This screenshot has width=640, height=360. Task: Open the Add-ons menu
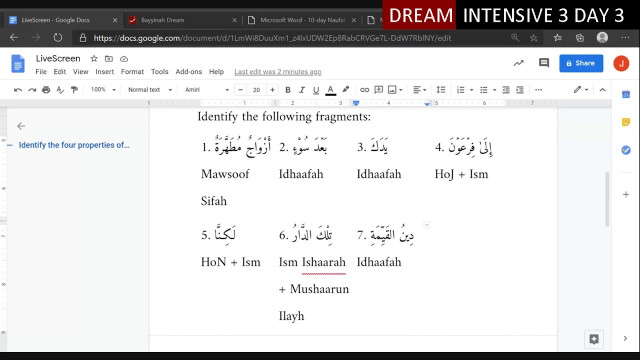(x=189, y=72)
